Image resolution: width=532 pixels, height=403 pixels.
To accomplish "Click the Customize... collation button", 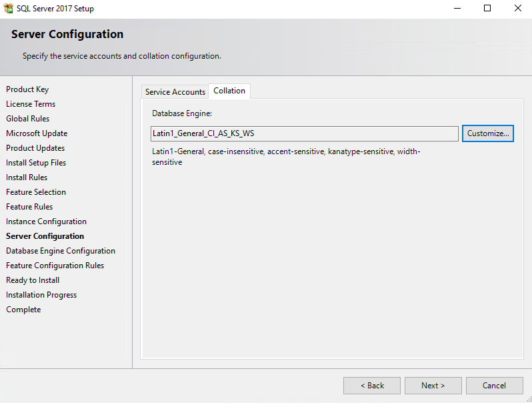I will (x=488, y=133).
